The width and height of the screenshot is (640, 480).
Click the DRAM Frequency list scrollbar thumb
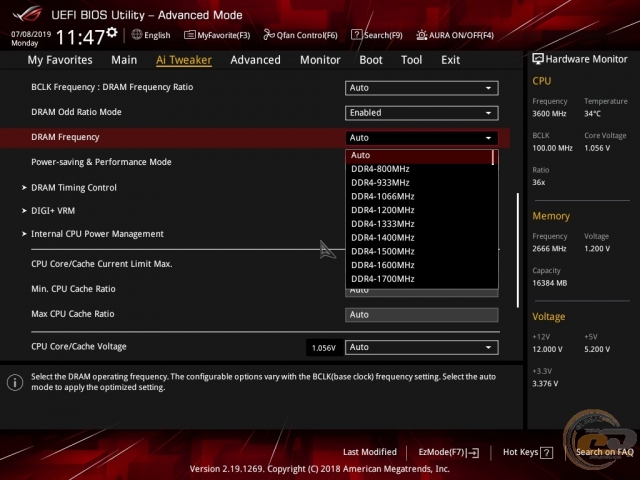pos(493,157)
